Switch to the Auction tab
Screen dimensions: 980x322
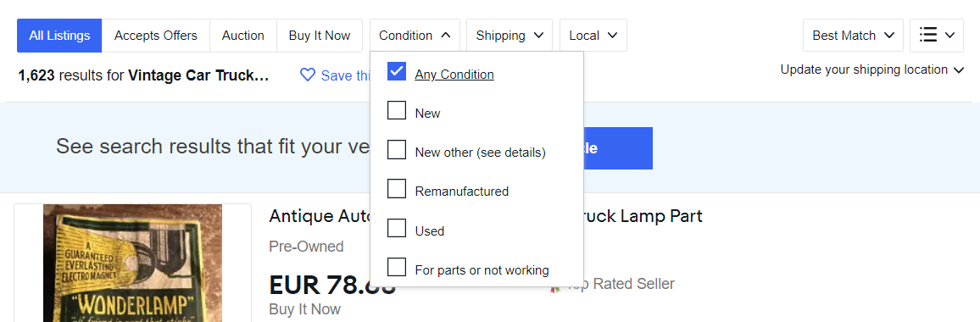click(x=243, y=36)
